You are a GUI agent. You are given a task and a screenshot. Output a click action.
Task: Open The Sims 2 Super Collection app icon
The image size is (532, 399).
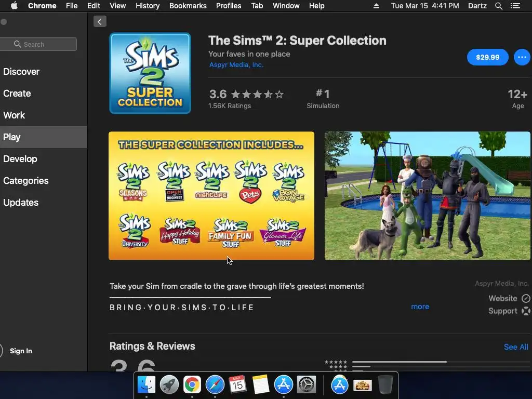click(150, 73)
